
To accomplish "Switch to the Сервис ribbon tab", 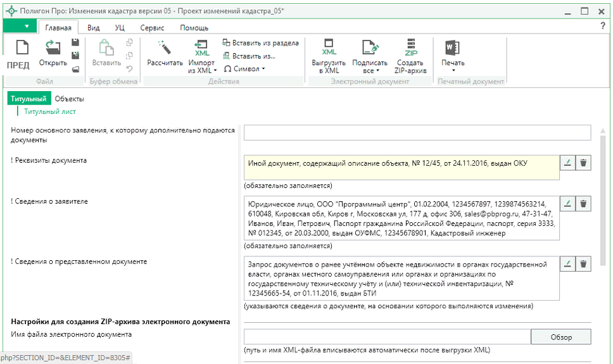I will coord(152,28).
